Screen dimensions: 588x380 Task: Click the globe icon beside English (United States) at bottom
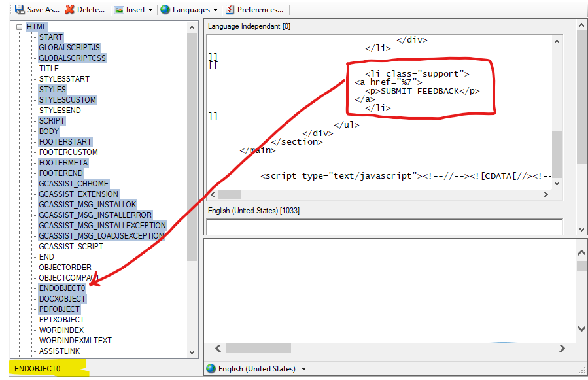[211, 369]
